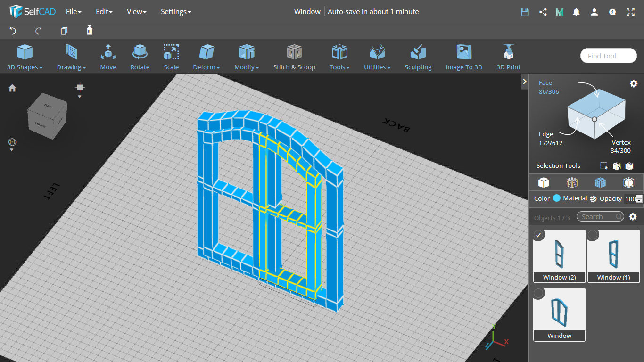644x362 pixels.
Task: Open the 3D Print tool
Action: click(508, 57)
